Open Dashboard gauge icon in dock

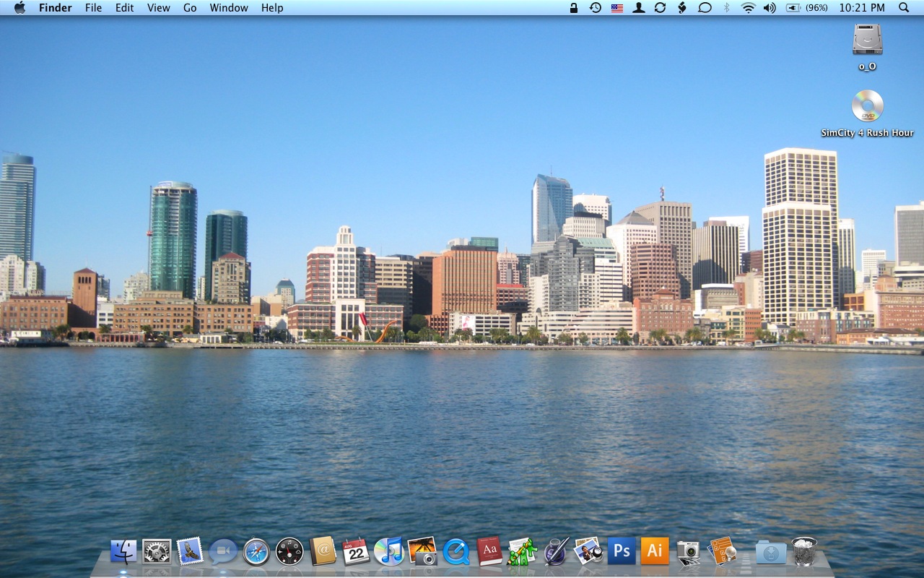pyautogui.click(x=289, y=552)
